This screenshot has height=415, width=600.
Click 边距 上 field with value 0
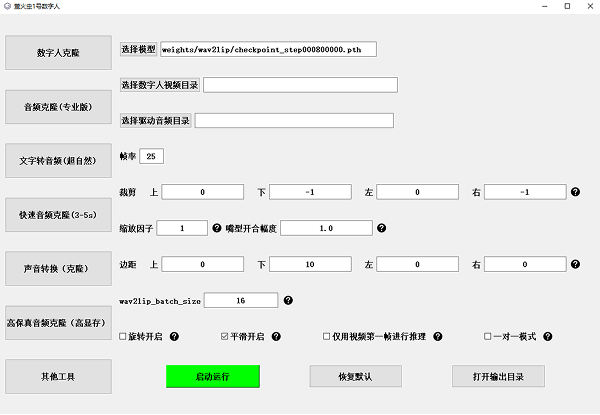coord(202,264)
